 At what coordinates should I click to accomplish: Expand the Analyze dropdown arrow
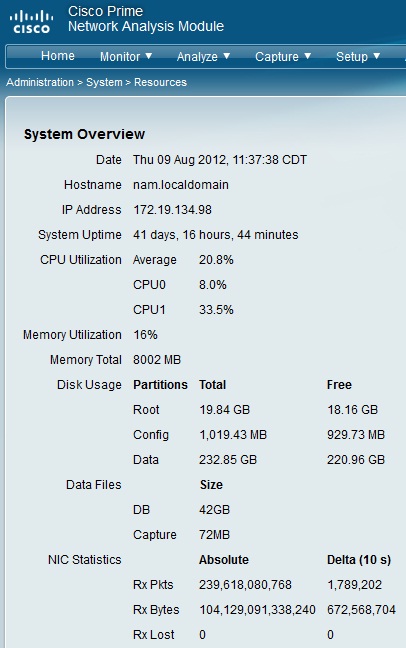pos(227,56)
